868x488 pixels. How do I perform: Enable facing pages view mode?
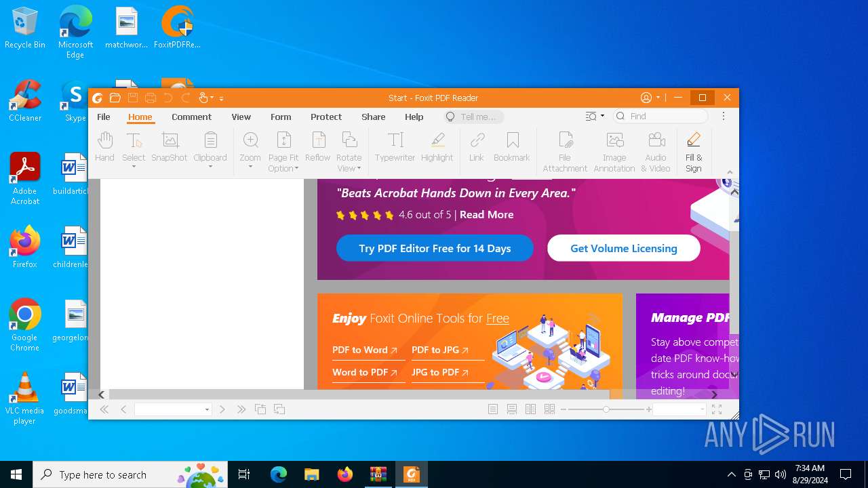click(x=531, y=409)
